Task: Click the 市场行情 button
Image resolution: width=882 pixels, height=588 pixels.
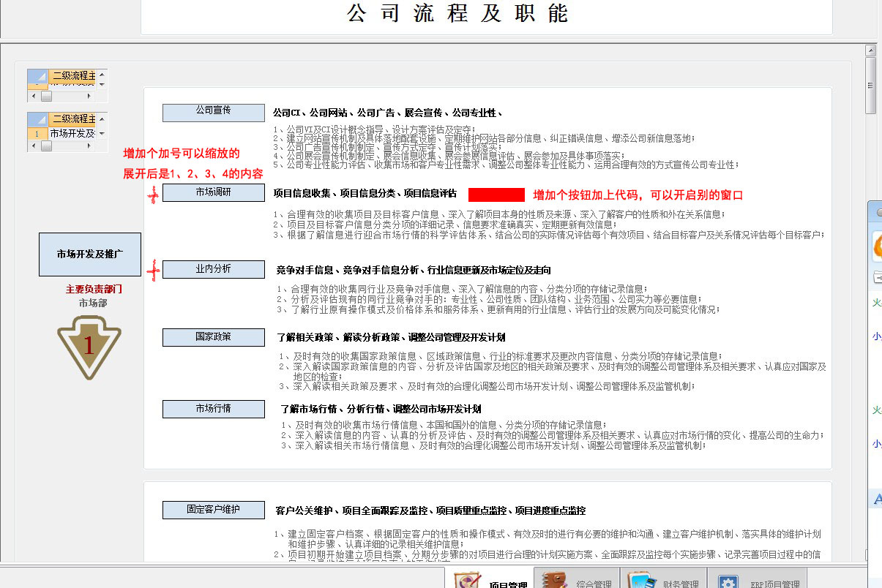Action: click(213, 409)
